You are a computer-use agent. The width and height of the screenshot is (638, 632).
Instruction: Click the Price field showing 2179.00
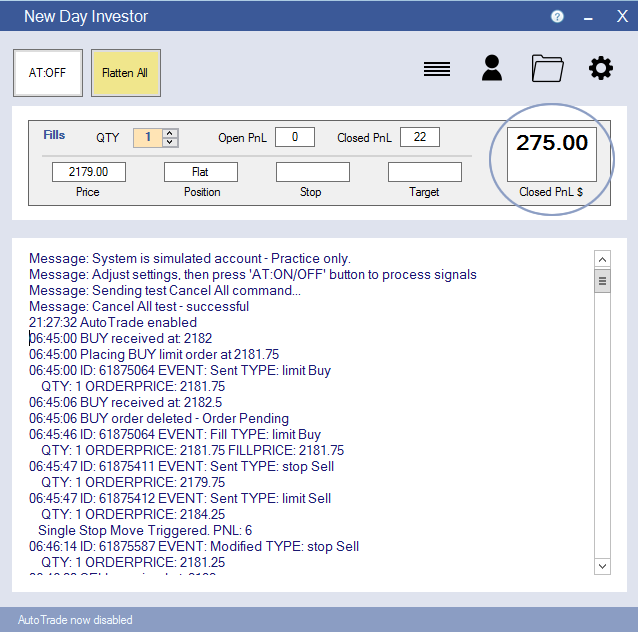click(89, 172)
